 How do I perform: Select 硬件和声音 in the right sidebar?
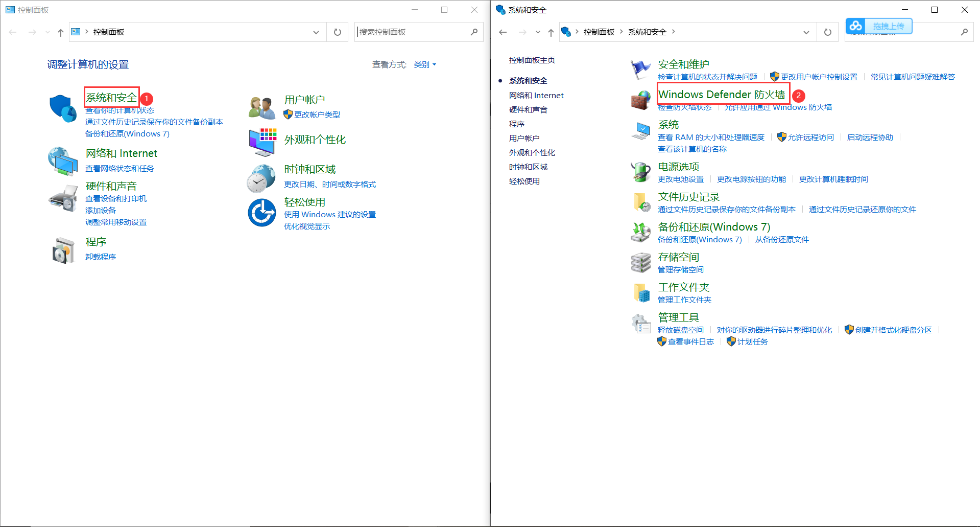(528, 110)
